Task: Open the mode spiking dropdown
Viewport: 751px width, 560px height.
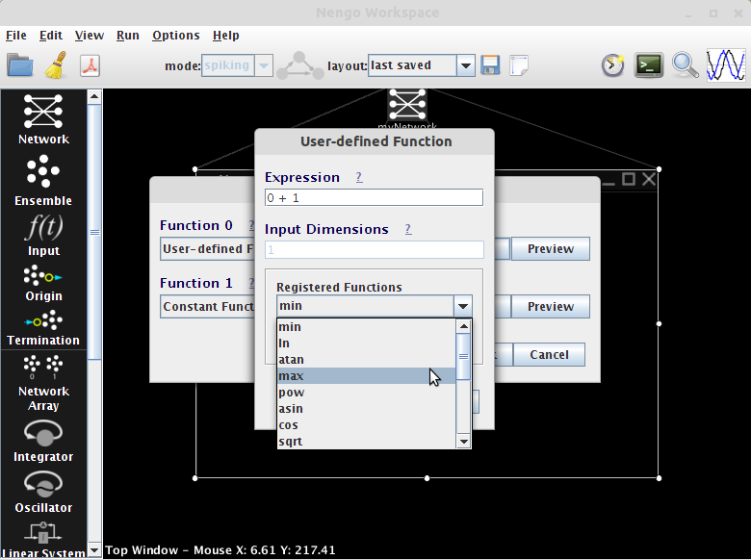Action: click(238, 65)
